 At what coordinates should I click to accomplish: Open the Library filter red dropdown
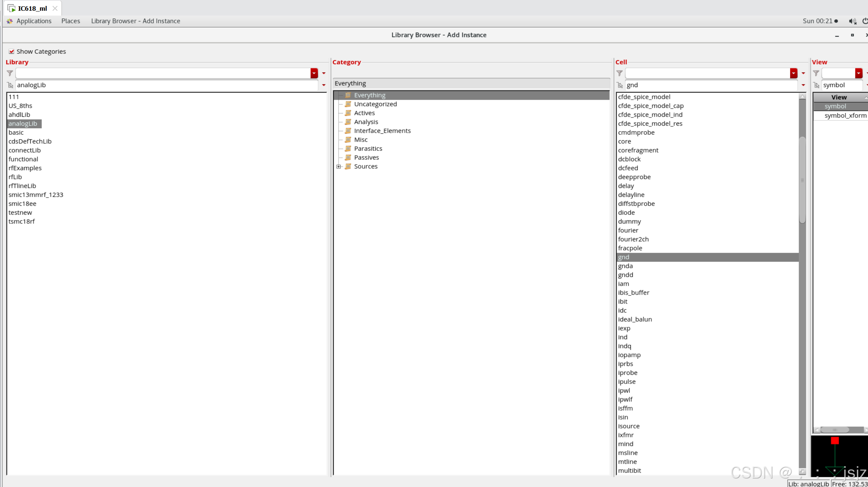(314, 73)
